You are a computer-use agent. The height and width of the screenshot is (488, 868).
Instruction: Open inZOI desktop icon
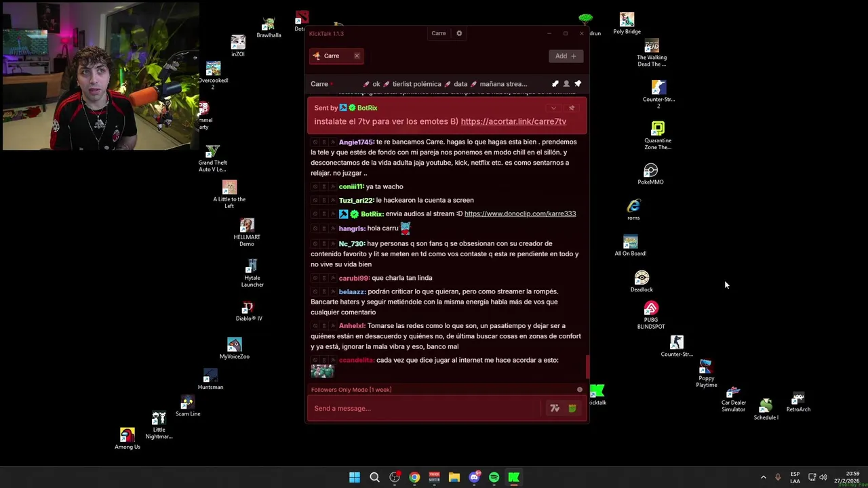[237, 46]
